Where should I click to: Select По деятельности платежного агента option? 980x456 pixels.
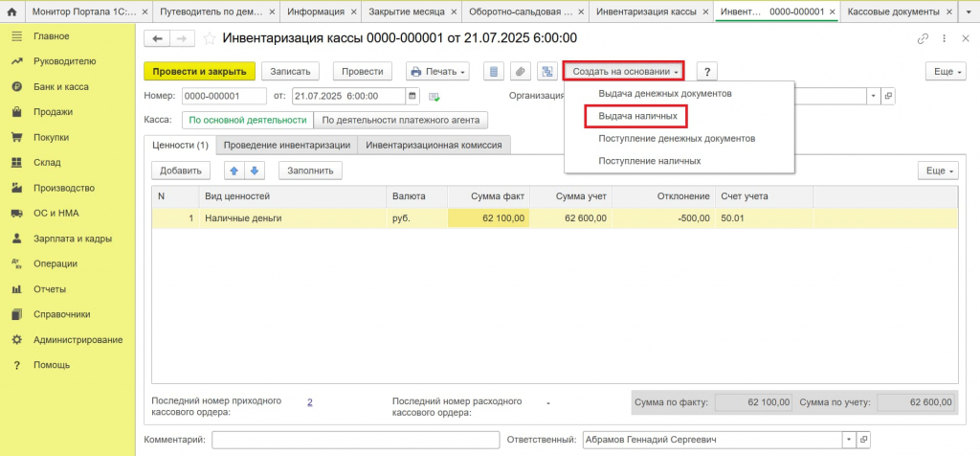pos(401,120)
